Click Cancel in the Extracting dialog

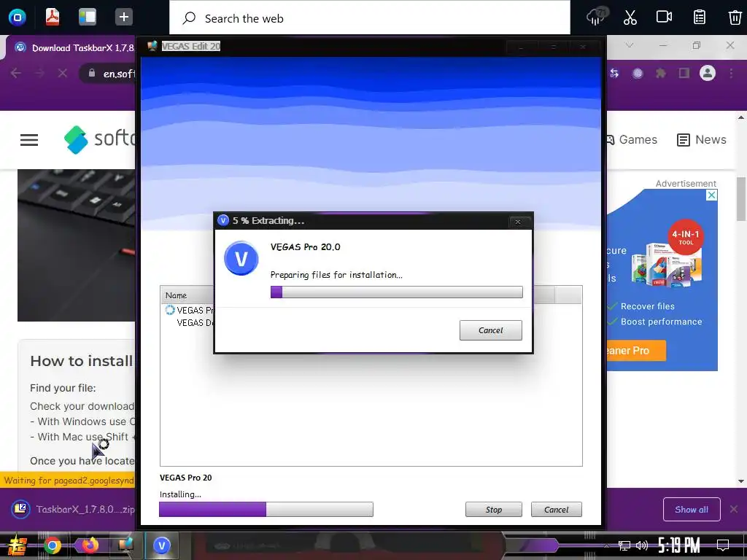pos(491,330)
